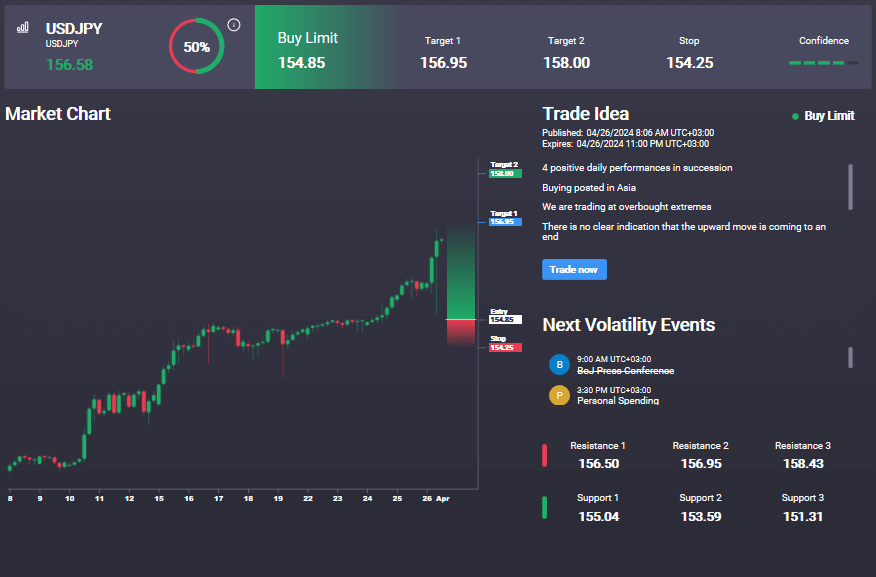The image size is (876, 577).
Task: Click the Market Chart heading
Action: 58,114
